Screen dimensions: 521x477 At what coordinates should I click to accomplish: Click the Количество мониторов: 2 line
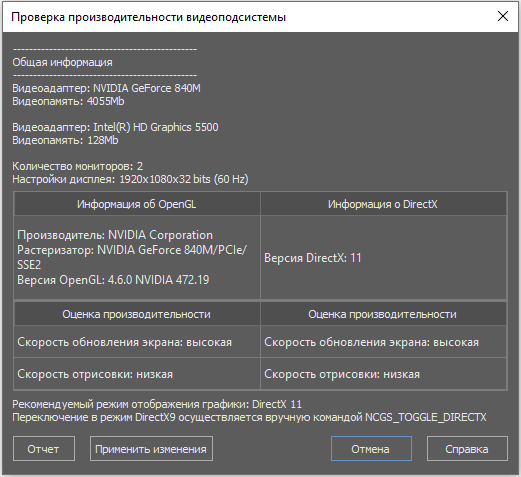[78, 166]
